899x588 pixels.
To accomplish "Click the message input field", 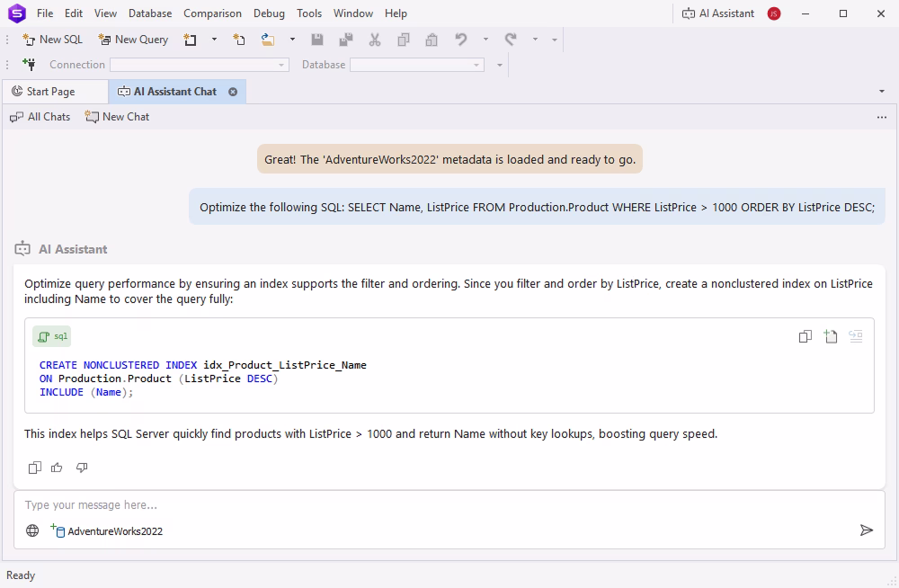I will [449, 504].
